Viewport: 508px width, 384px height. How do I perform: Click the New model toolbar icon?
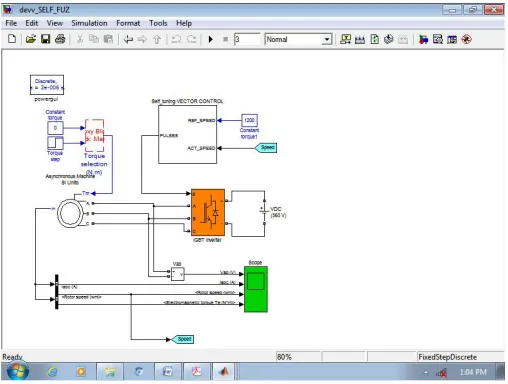click(x=12, y=39)
